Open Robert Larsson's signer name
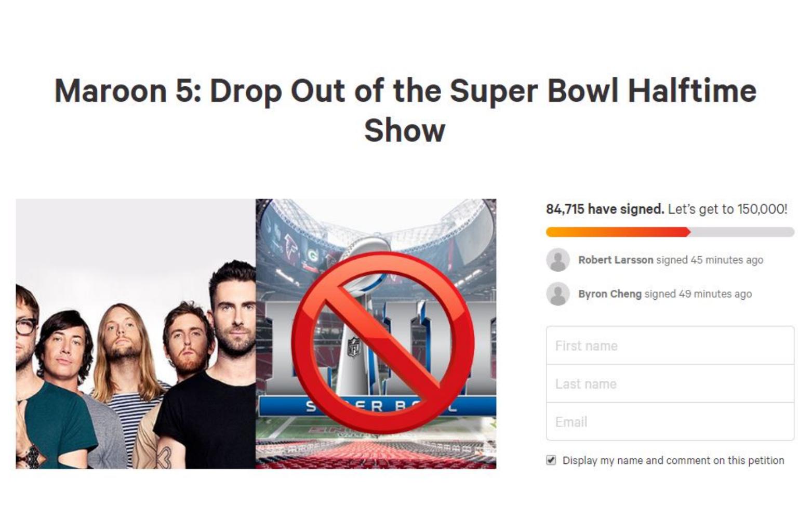The height and width of the screenshot is (532, 798). pos(616,260)
